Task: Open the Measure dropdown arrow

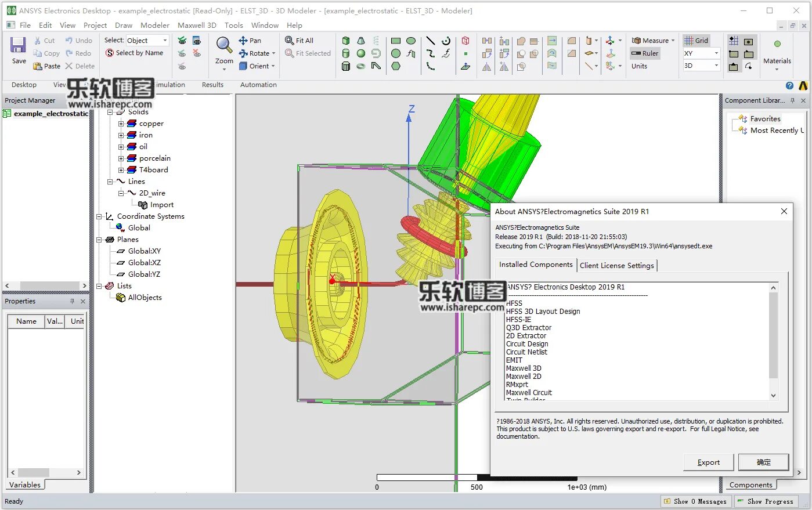Action: coord(673,41)
